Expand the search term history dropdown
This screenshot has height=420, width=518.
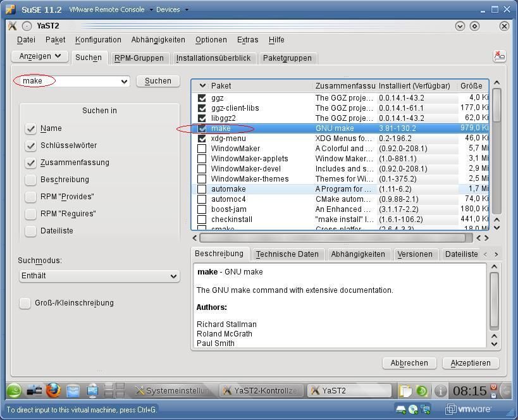click(124, 82)
